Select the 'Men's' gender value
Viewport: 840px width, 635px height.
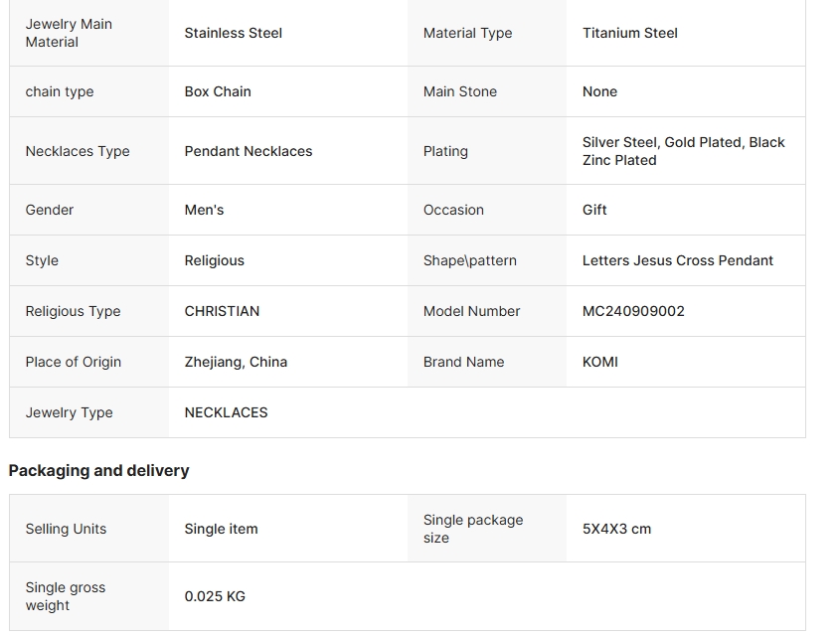(x=204, y=210)
